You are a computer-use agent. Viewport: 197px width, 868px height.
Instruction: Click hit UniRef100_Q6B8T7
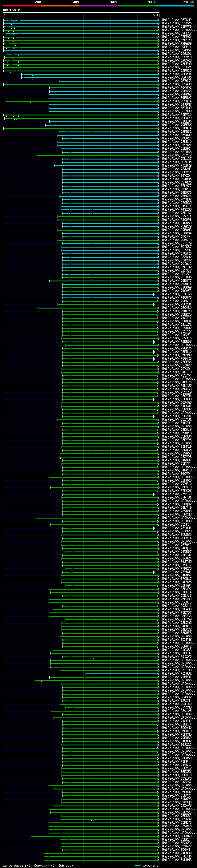pyautogui.click(x=177, y=281)
